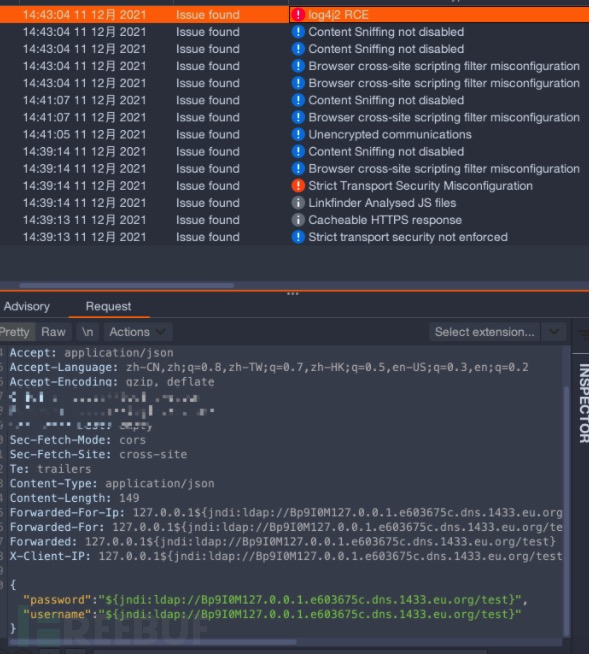Click the icon beside Strict transport security not enforced
The height and width of the screenshot is (654, 589).
pyautogui.click(x=298, y=237)
